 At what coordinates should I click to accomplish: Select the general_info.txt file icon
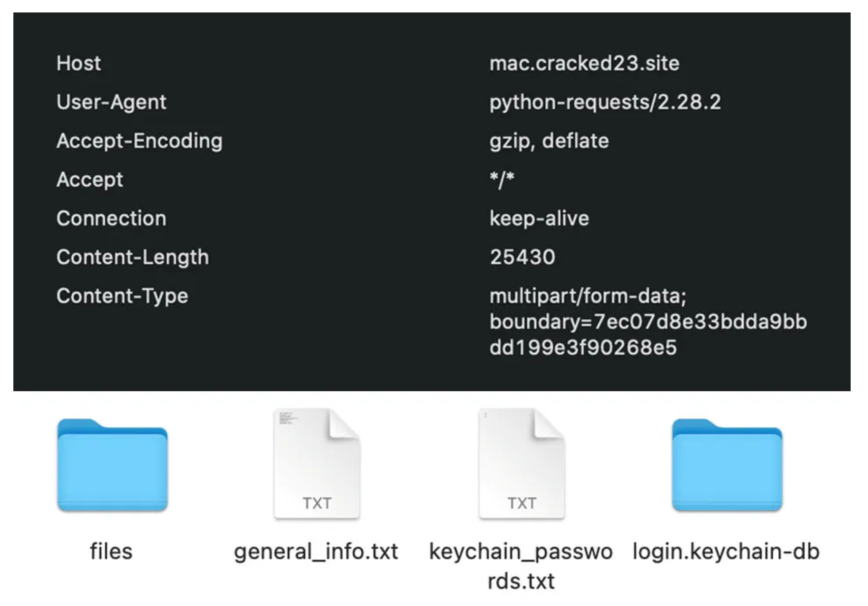coord(317,464)
